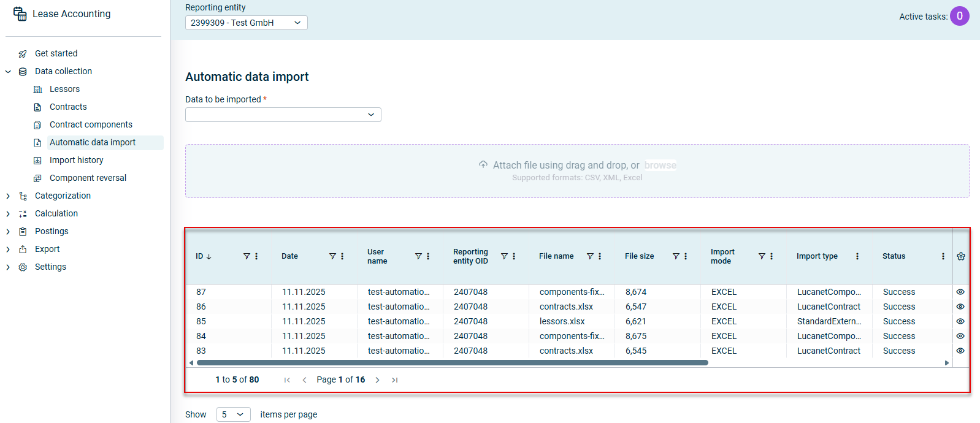Expand the Export section

point(8,250)
